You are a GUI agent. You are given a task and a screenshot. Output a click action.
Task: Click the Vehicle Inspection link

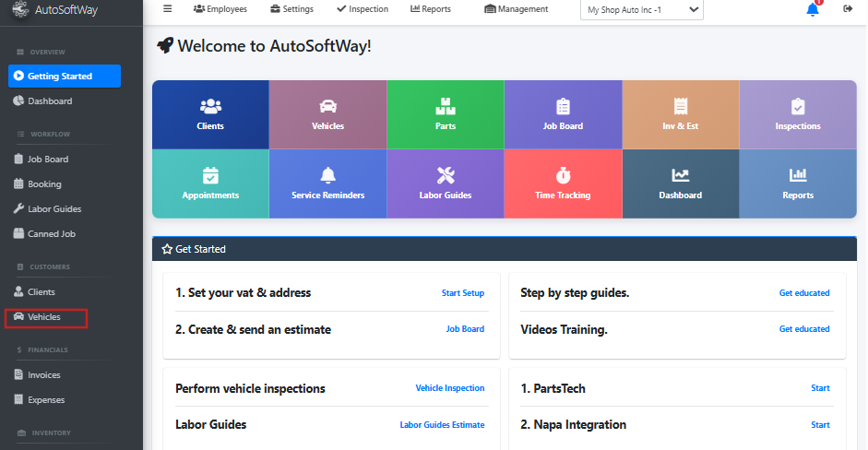(449, 388)
